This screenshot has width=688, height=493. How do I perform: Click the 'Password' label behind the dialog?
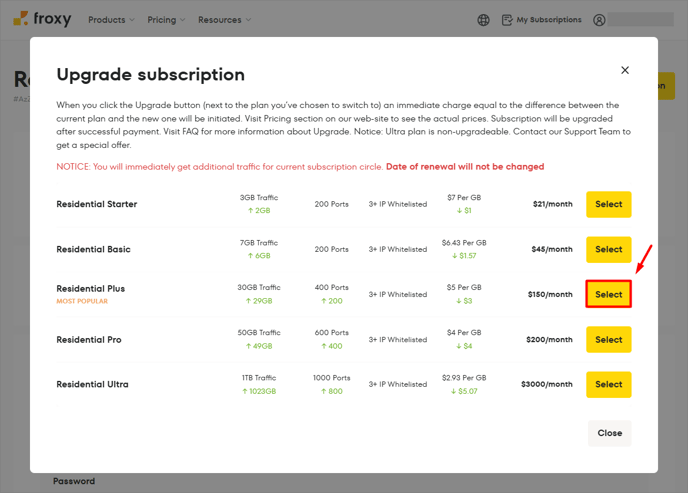coord(74,481)
